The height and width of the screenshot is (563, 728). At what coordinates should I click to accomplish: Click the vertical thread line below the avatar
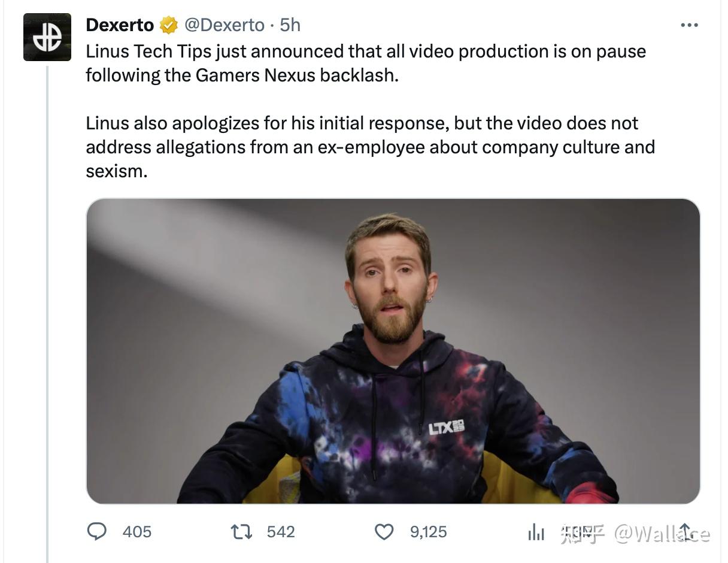pos(47,299)
